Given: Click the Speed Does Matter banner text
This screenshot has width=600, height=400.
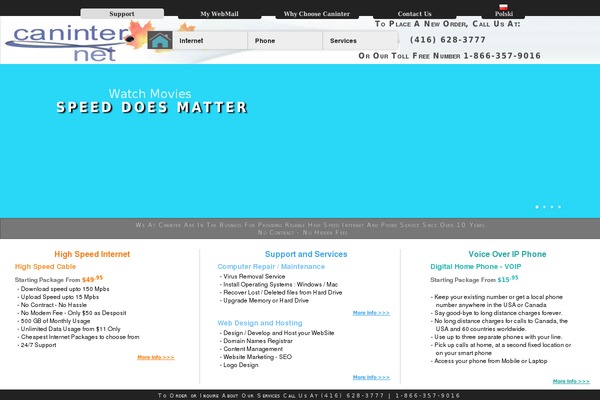Looking at the screenshot, I should tap(152, 108).
